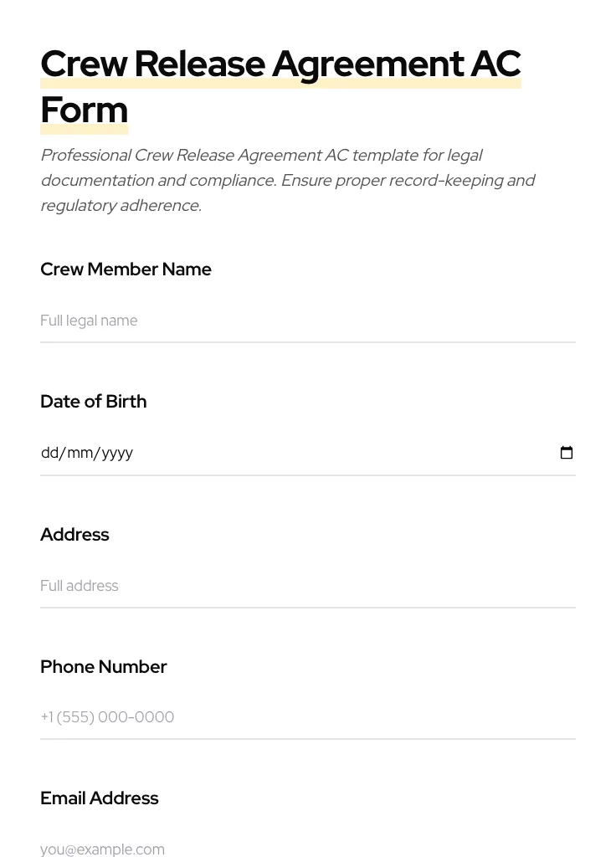616x857 pixels.
Task: Focus the you@example.com email field
Action: coord(307,849)
